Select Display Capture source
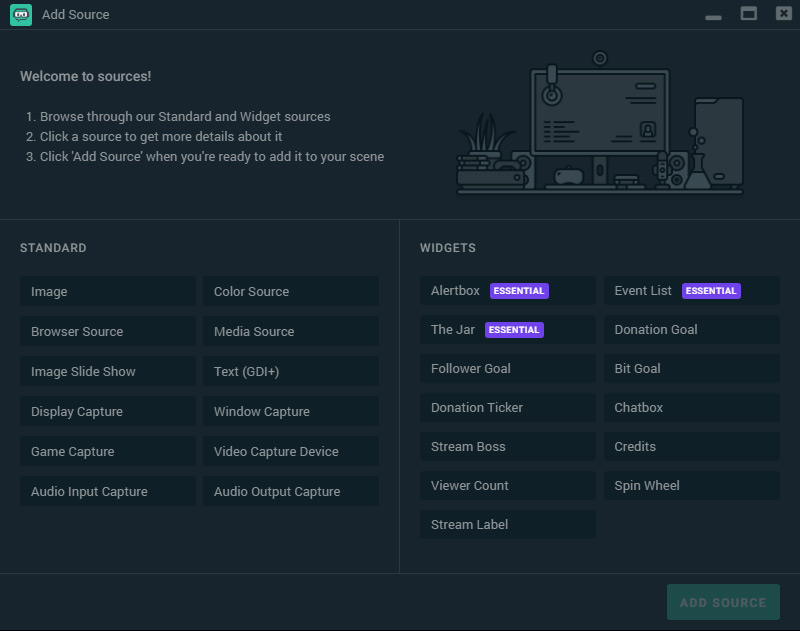The height and width of the screenshot is (631, 800). pyautogui.click(x=107, y=411)
